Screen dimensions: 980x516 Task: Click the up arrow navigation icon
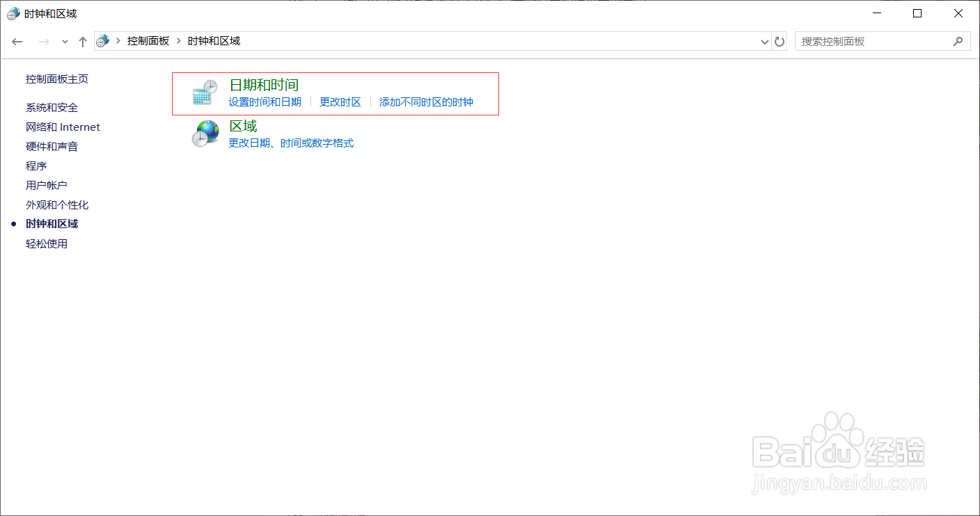tap(82, 40)
